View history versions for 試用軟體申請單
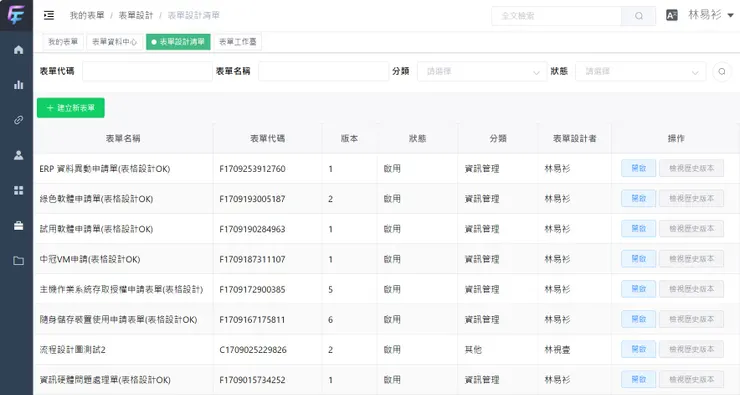Viewport: 740px width, 395px height. coord(691,229)
